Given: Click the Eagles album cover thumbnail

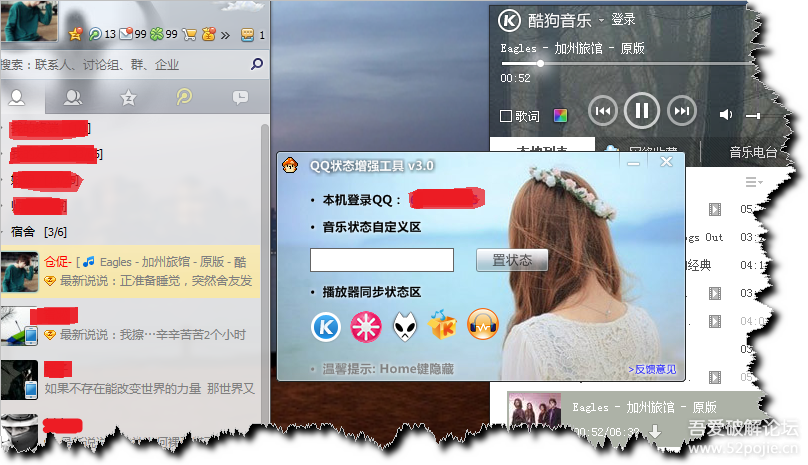Looking at the screenshot, I should [x=534, y=411].
